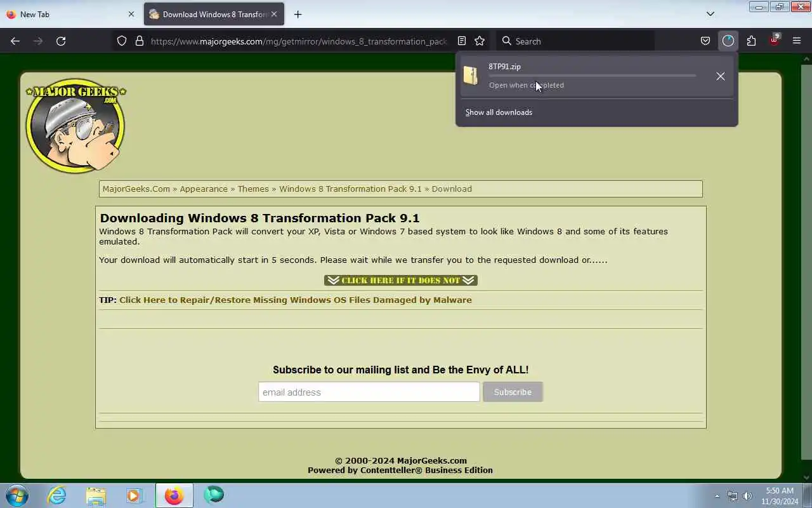
Task: Click the Subscribe button
Action: tap(513, 392)
